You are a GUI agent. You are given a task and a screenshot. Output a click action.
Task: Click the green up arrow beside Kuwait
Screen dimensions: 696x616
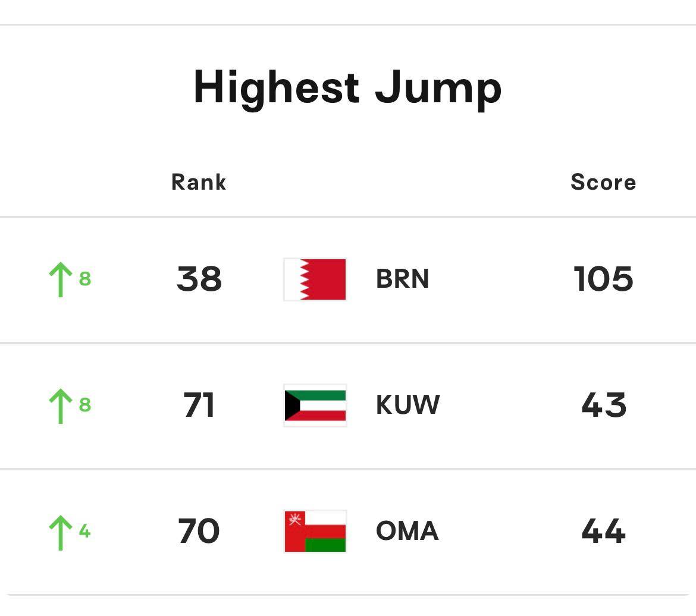[60, 406]
